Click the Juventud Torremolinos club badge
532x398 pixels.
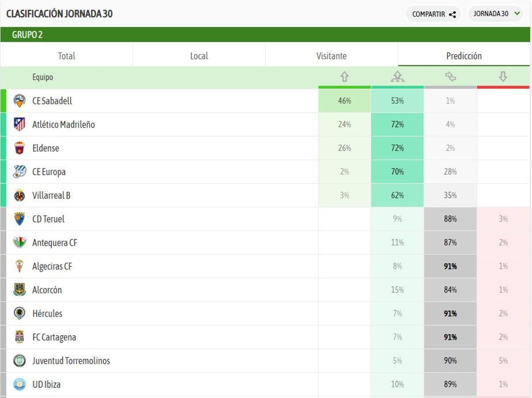pos(19,360)
